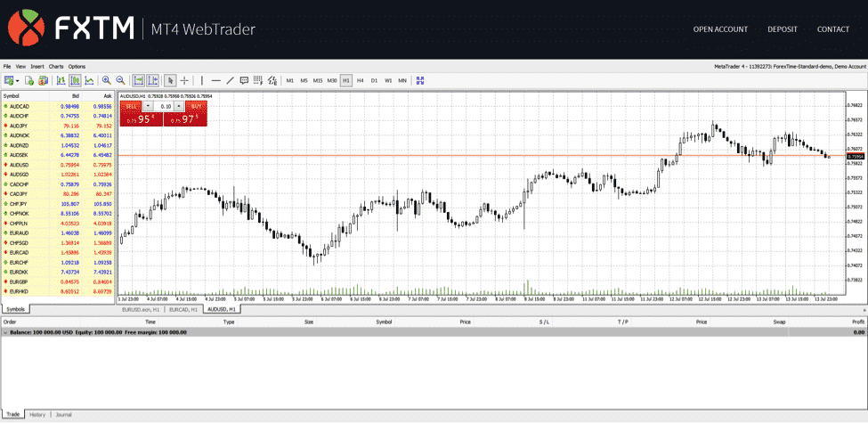Click the fullscreen toggle icon
868x424 pixels.
(420, 80)
